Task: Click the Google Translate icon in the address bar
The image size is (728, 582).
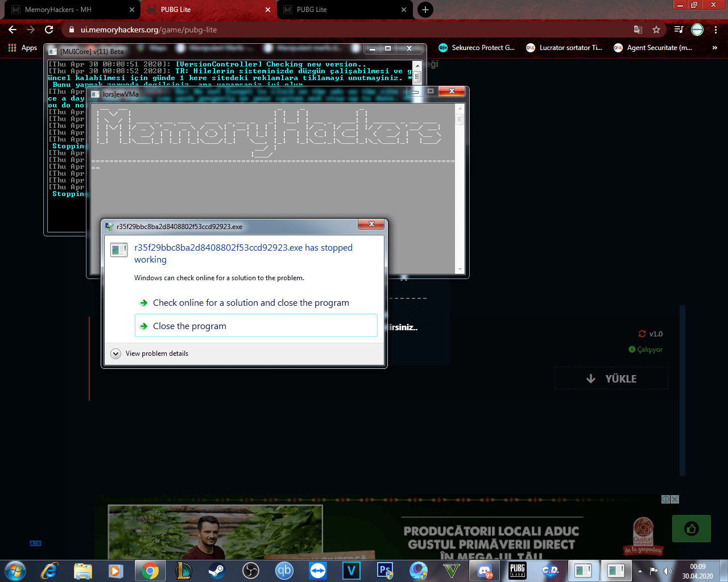Action: [x=638, y=30]
